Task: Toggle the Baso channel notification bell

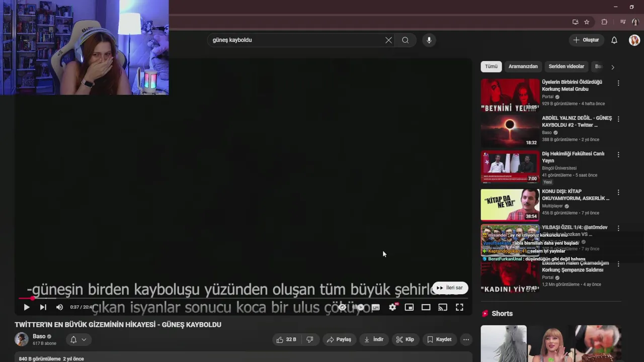Action: 73,339
